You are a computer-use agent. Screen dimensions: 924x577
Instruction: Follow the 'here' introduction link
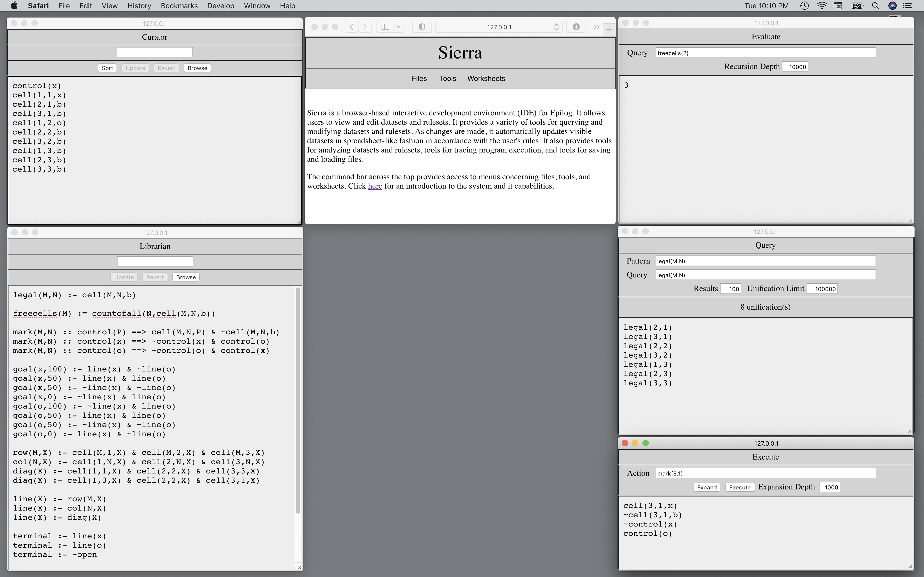coord(375,186)
